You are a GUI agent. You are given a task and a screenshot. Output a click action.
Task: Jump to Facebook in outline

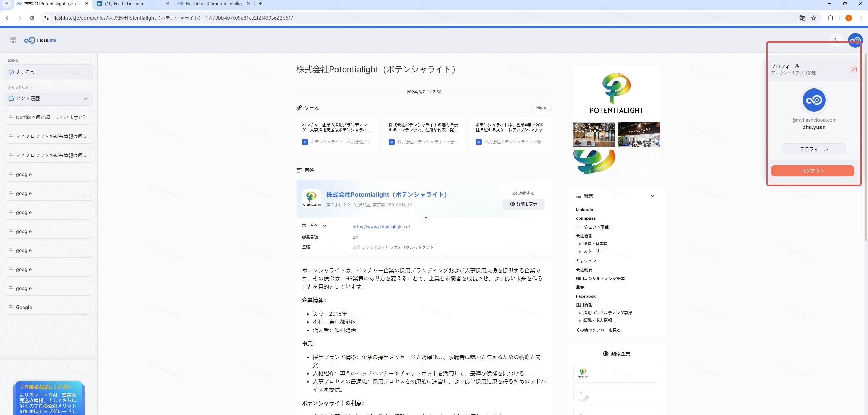[x=585, y=296]
